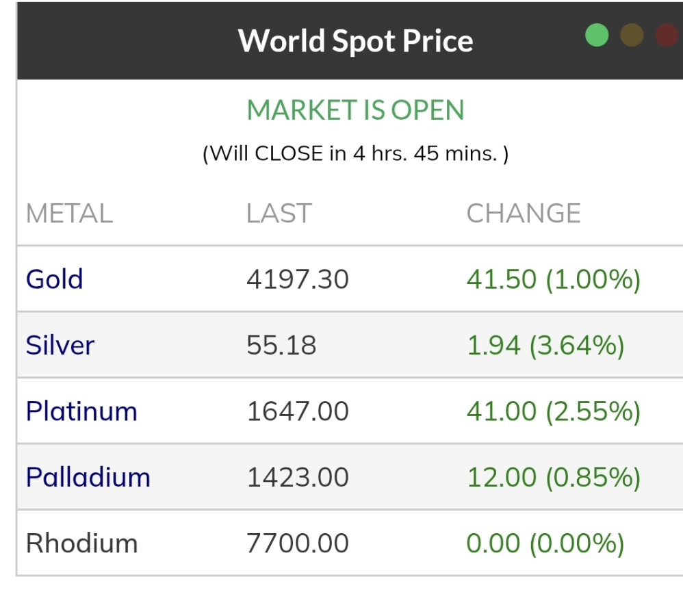Open the Gold metal link
Viewport: 683px width, 616px height.
[55, 279]
